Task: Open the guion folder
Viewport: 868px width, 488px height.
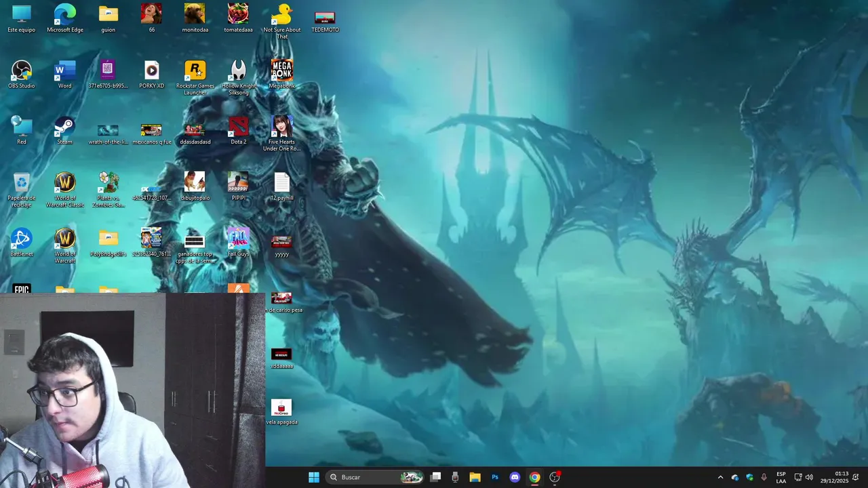Action: (108, 18)
